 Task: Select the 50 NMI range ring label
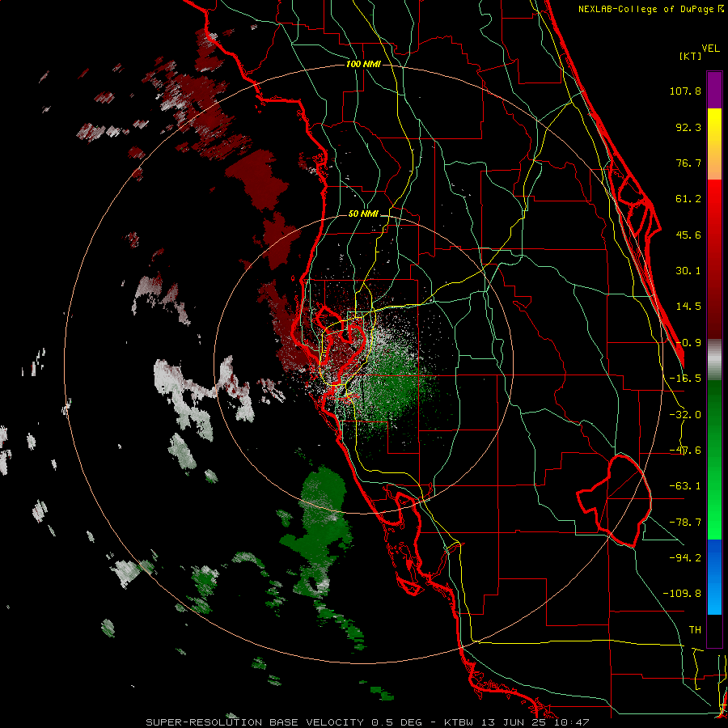[x=363, y=214]
